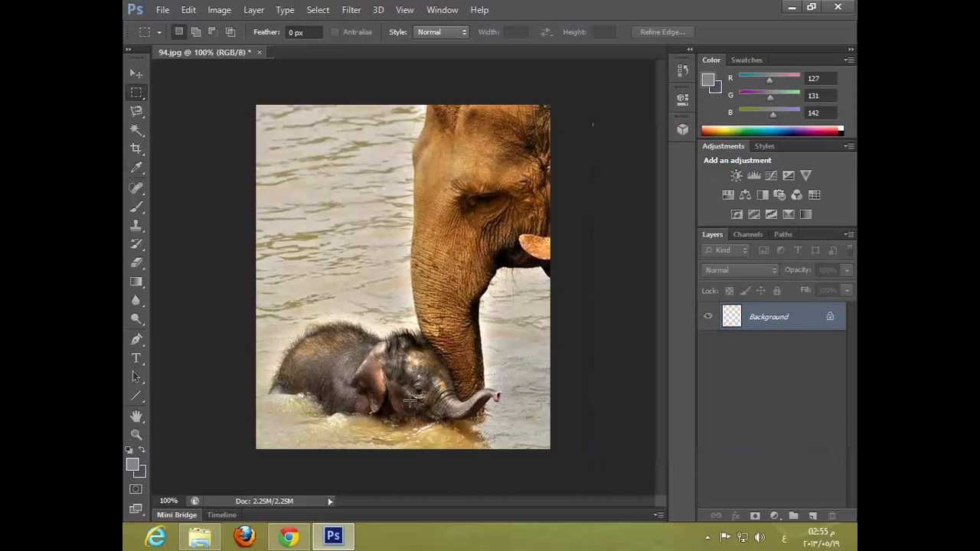This screenshot has height=551, width=980.
Task: Select the Hand tool
Action: click(x=136, y=416)
